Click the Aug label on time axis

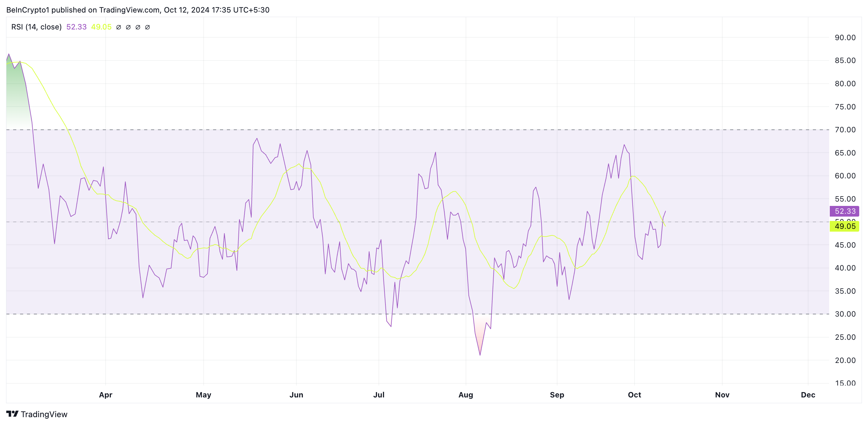466,395
